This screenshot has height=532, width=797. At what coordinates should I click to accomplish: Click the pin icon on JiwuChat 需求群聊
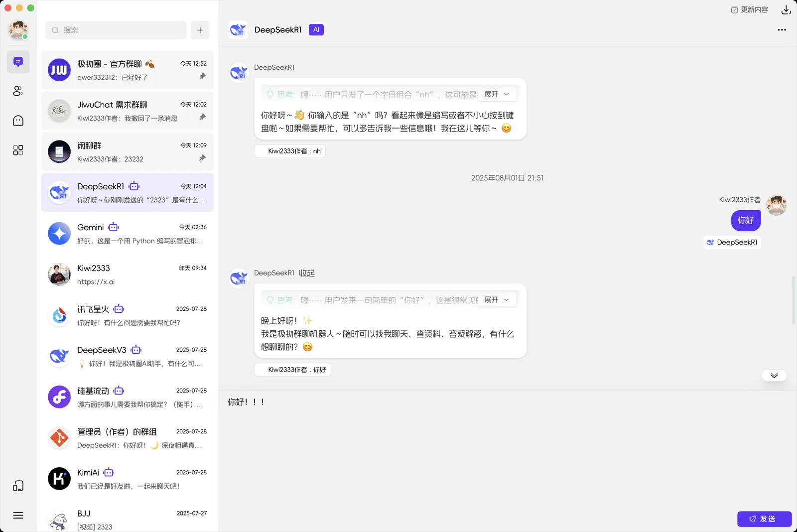(202, 117)
